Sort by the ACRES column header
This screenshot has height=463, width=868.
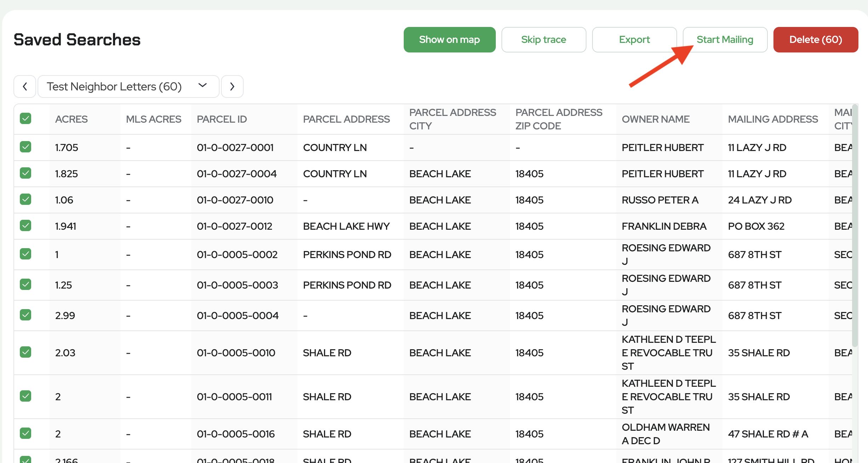point(71,119)
